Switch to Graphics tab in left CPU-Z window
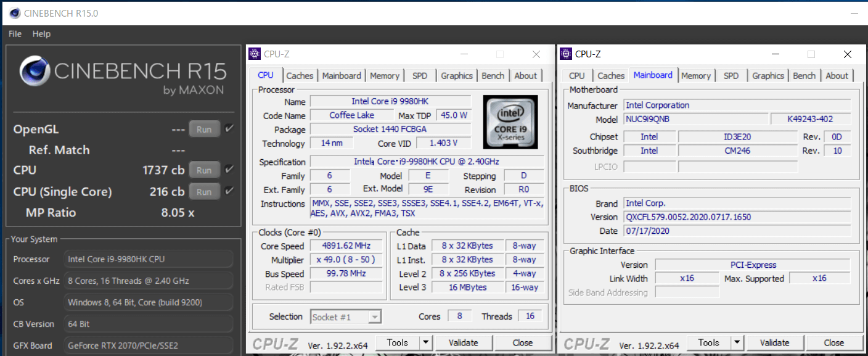This screenshot has height=356, width=868. (x=457, y=76)
